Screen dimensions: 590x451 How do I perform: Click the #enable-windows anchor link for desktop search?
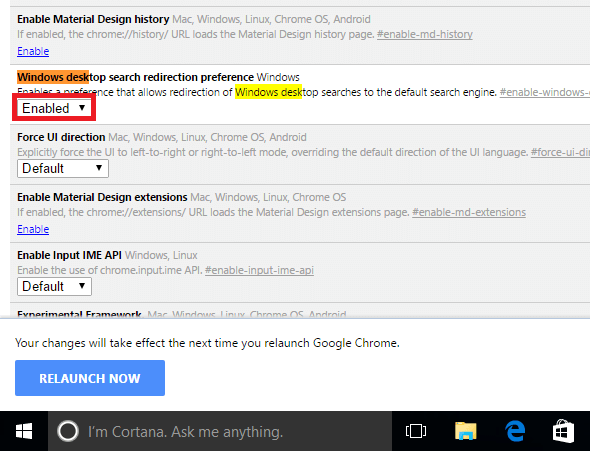544,92
